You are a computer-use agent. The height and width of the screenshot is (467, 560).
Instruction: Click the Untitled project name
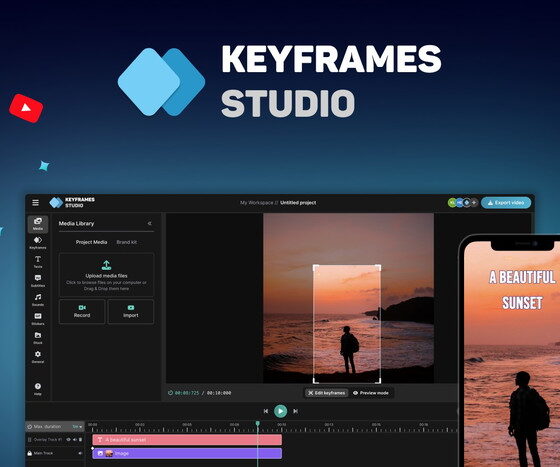pos(298,203)
